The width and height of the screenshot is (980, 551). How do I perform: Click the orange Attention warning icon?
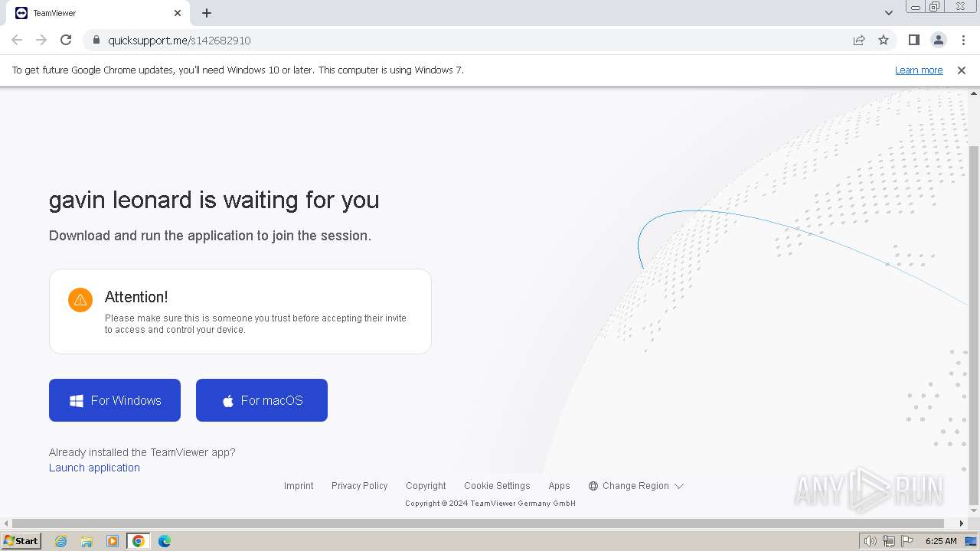tap(80, 300)
